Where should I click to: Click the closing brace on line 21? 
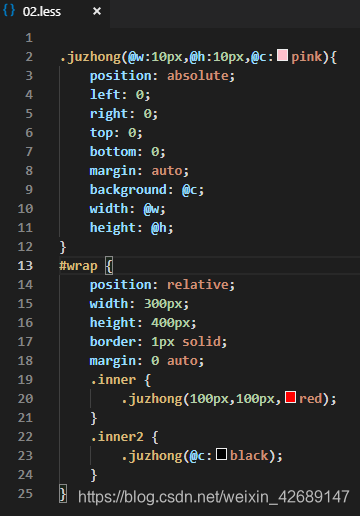click(94, 418)
